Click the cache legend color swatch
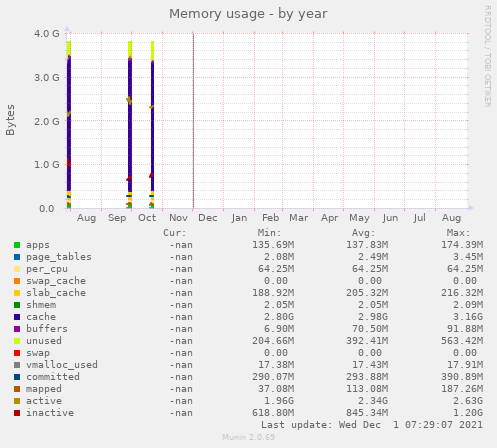This screenshot has width=497, height=448. 17,317
